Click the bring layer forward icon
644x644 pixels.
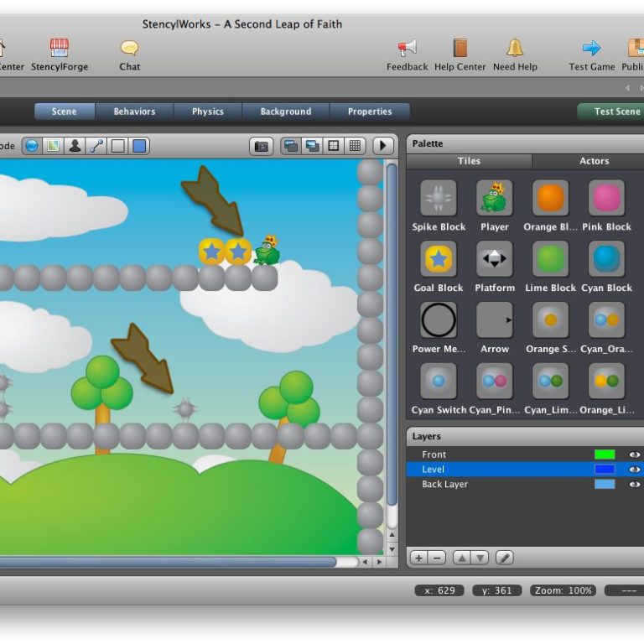[291, 146]
